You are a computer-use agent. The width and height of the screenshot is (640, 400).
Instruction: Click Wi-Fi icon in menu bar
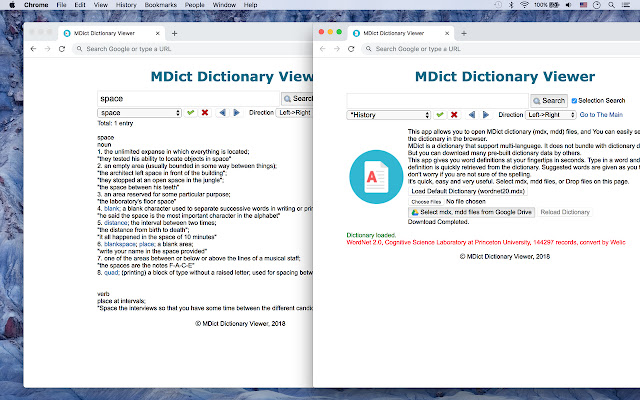[524, 5]
